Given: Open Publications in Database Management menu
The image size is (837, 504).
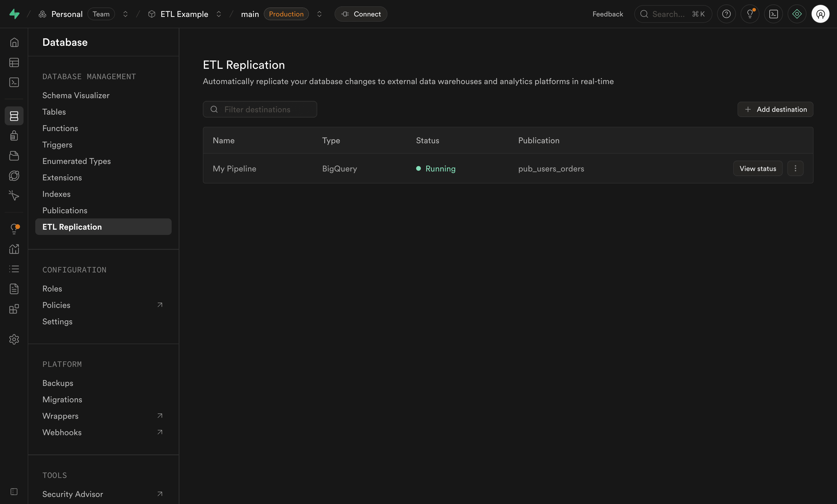Looking at the screenshot, I should pos(65,210).
